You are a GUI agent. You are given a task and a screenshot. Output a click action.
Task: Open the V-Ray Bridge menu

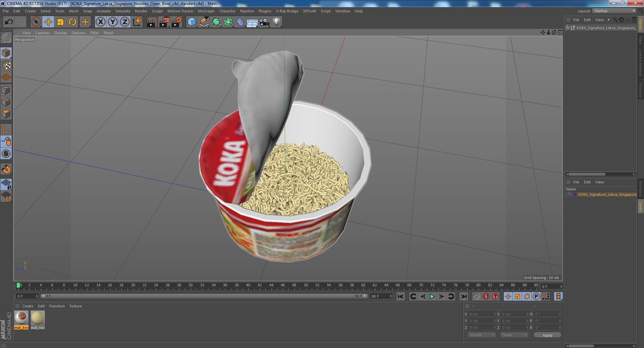click(287, 11)
